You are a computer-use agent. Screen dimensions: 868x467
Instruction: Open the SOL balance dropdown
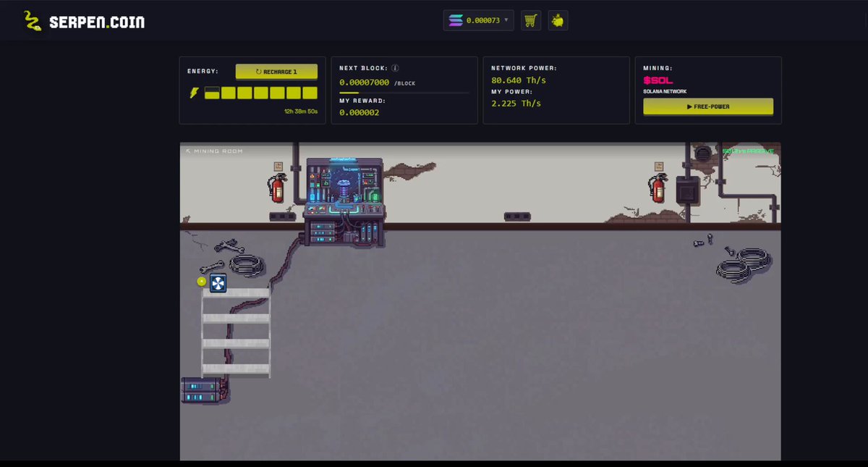(x=479, y=20)
